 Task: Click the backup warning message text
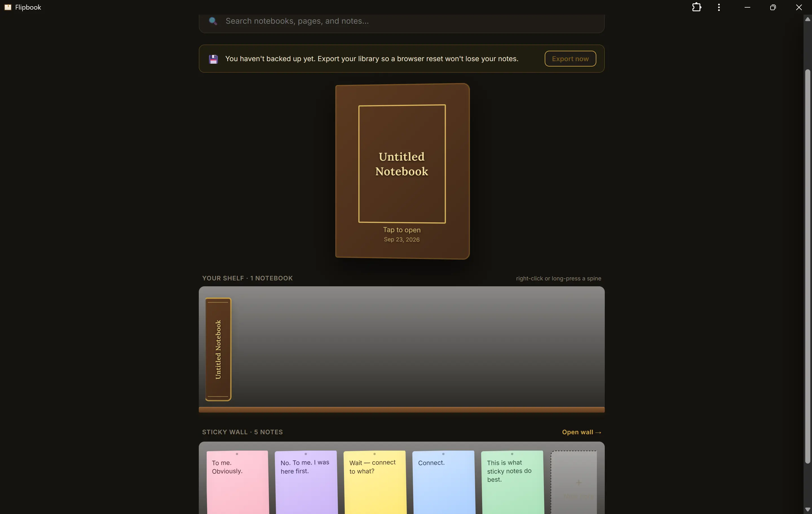click(x=372, y=59)
